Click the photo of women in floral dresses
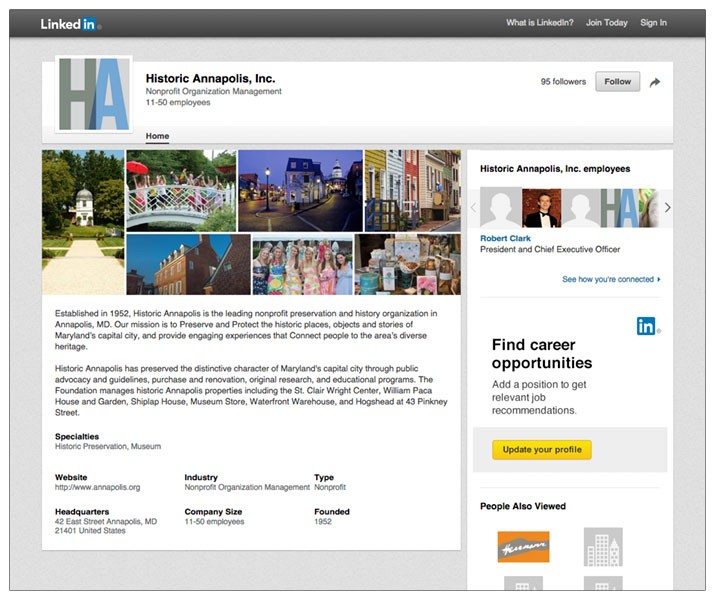The width and height of the screenshot is (715, 600). click(302, 264)
